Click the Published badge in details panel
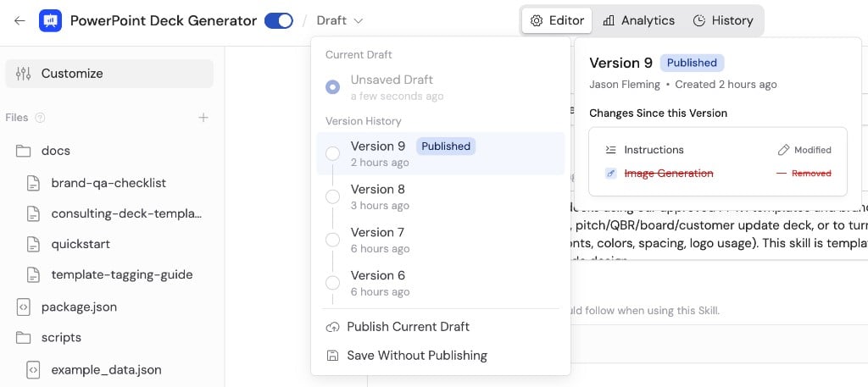Viewport: 868px width, 387px height. pos(692,63)
